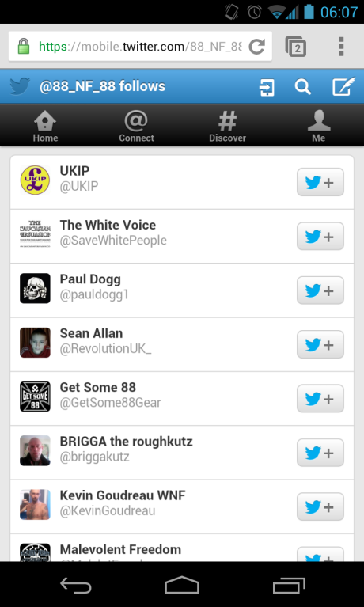
Task: Open the Android recent apps button
Action: 289,585
